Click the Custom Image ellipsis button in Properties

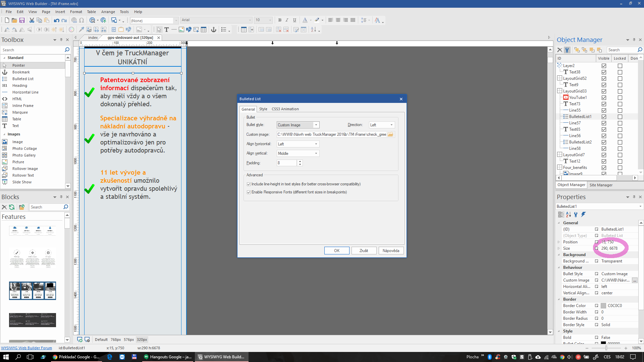[x=635, y=281]
